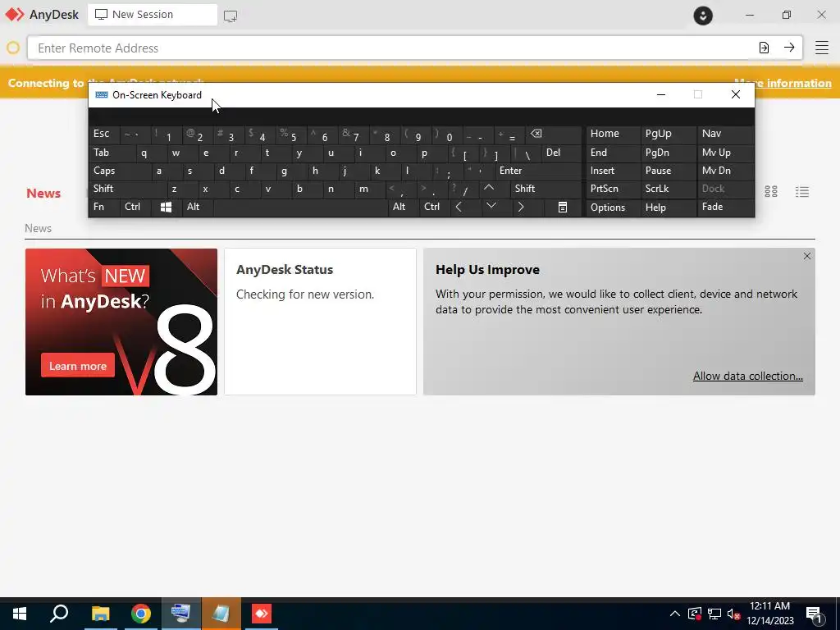Click the PrtScn key on the On-Screen Keyboard

coord(614,189)
